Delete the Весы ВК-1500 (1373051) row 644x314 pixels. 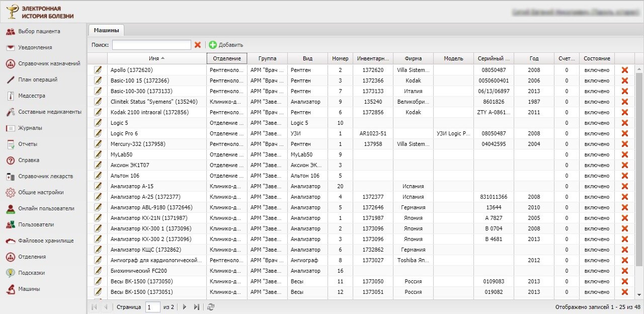pos(624,292)
